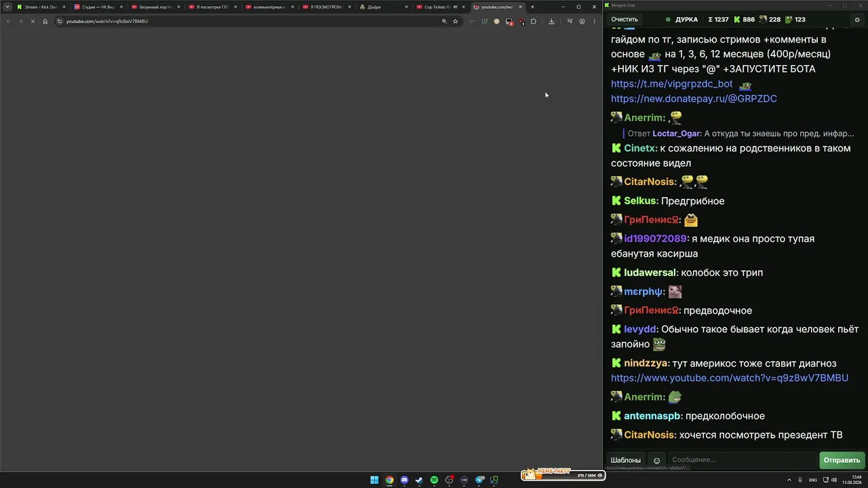Go to the Chrome home page
Image resolution: width=868 pixels, height=488 pixels.
[45, 21]
